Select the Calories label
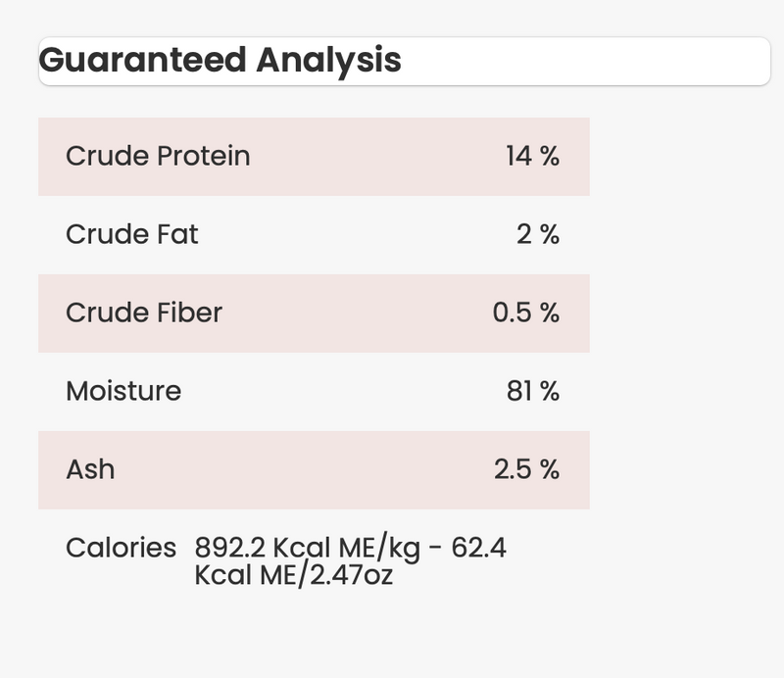Screen dimensions: 784x678 coord(121,548)
